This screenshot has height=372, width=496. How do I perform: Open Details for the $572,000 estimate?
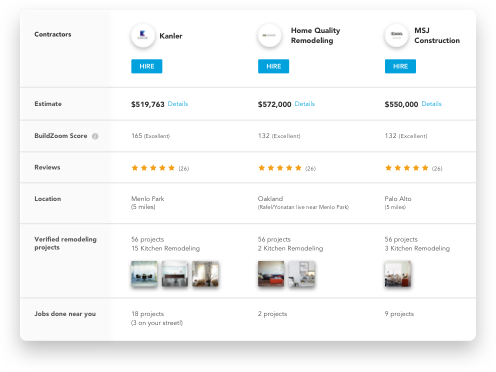(305, 104)
